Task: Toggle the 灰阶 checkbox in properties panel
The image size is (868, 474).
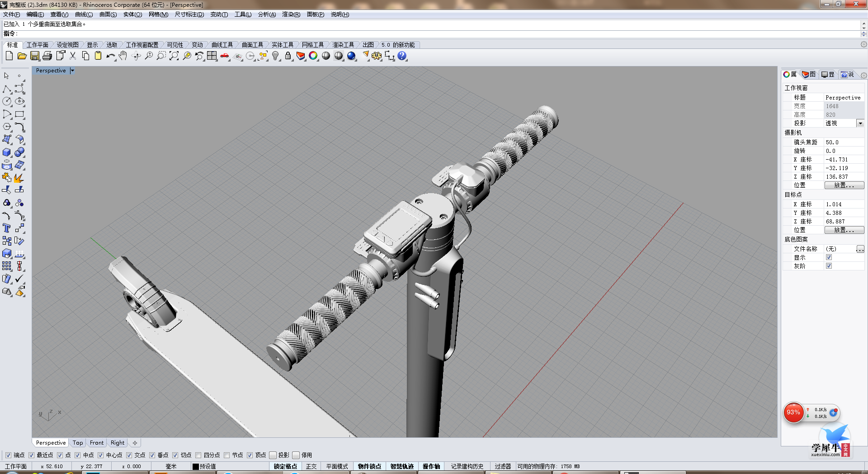Action: pyautogui.click(x=829, y=266)
